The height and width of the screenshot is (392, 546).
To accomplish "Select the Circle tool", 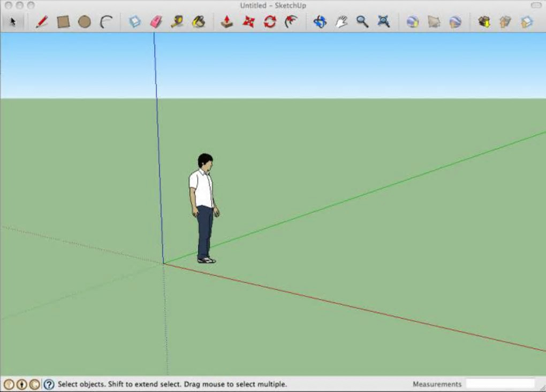I will [85, 22].
